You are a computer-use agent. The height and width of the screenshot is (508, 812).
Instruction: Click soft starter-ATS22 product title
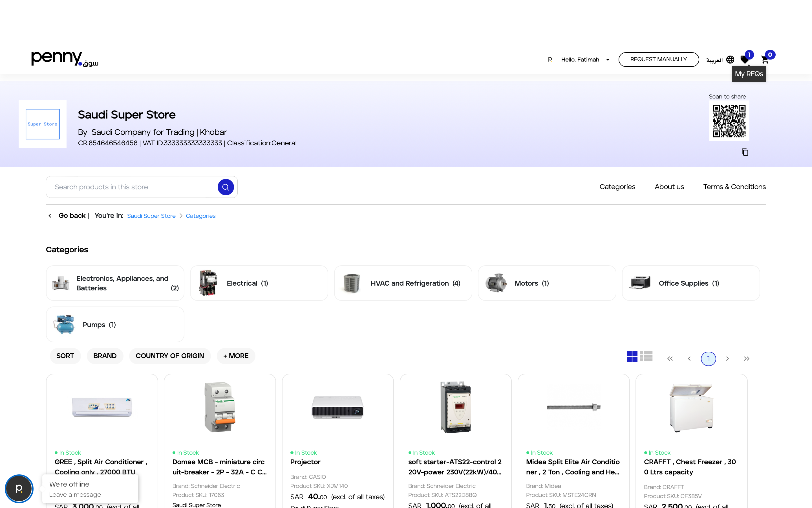pos(455,467)
